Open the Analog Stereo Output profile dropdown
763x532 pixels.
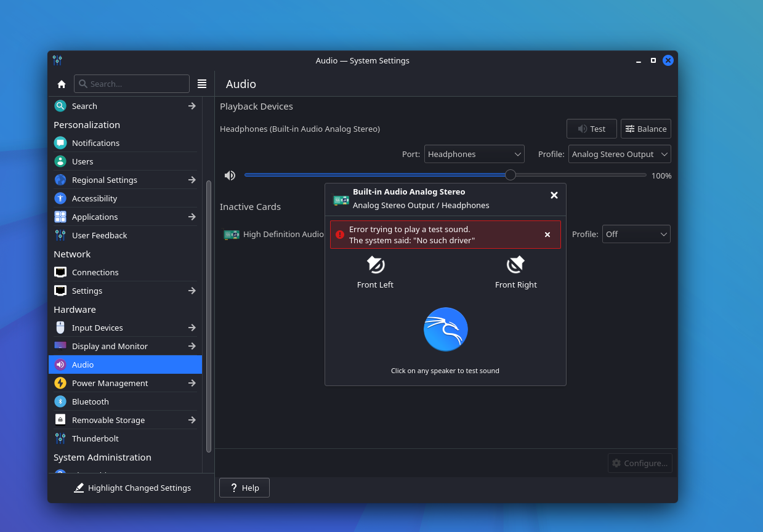[620, 154]
